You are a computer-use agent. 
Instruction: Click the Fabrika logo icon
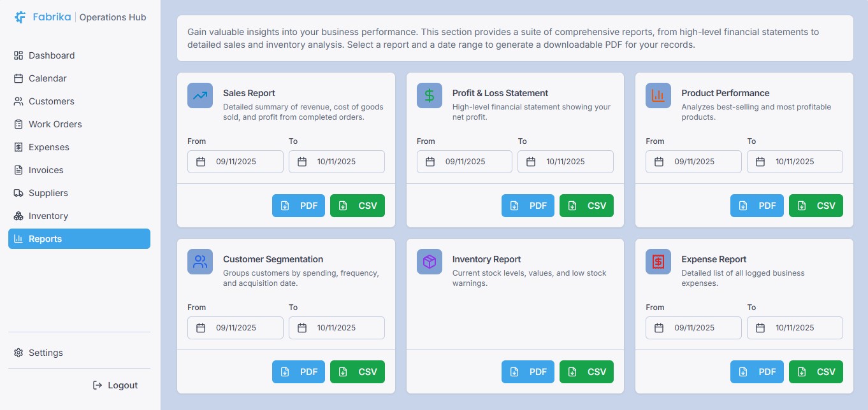[x=20, y=17]
